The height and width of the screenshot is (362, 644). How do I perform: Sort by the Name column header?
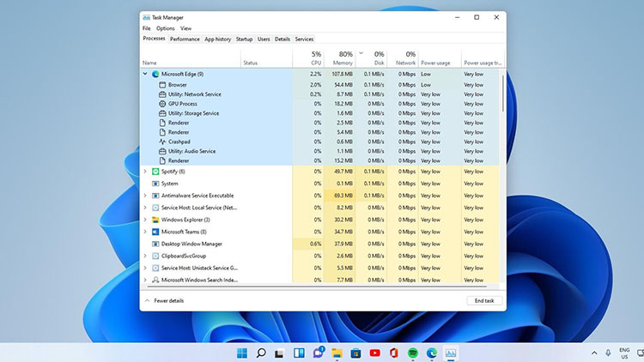[x=190, y=58]
